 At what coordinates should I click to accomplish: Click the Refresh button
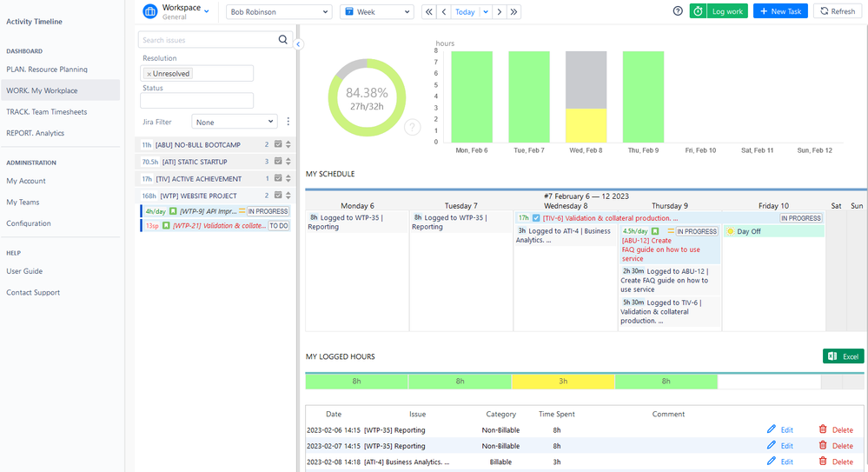point(838,11)
